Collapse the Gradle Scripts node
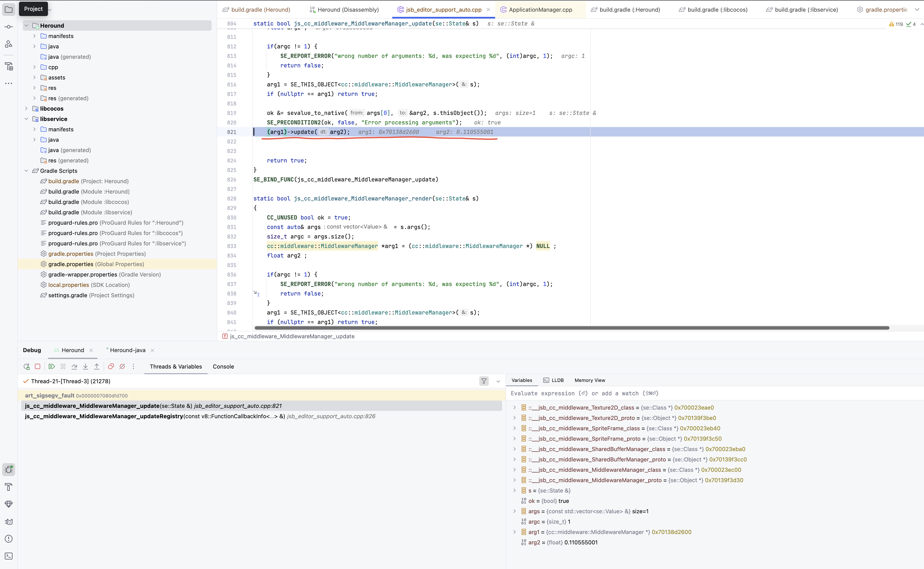This screenshot has height=569, width=924. click(x=26, y=171)
